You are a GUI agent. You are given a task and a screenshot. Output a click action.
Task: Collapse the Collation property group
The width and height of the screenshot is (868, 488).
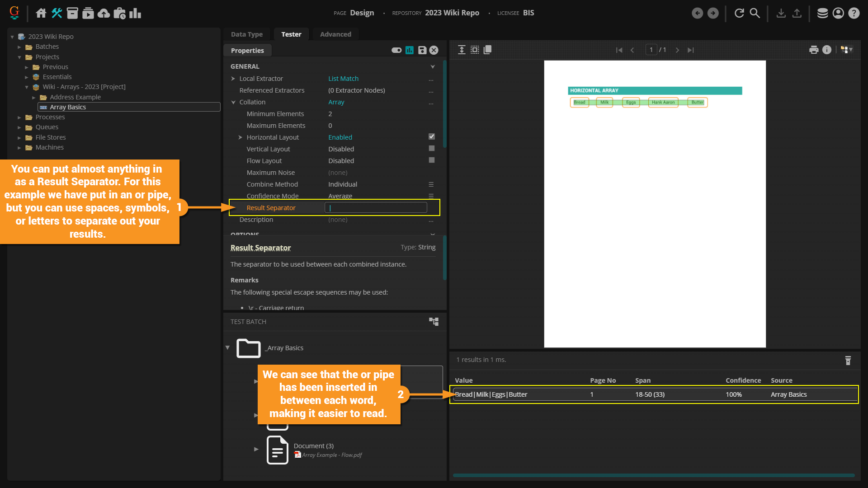pyautogui.click(x=233, y=102)
